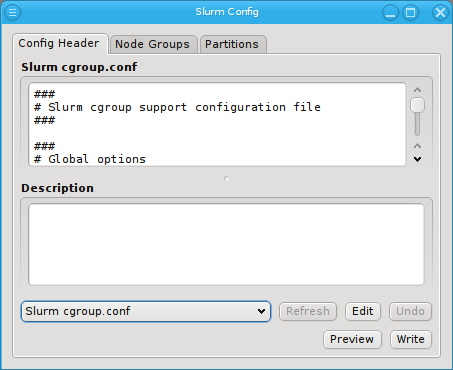Expand the Slurm cgroup.conf dropdown
This screenshot has width=453, height=370.
(x=146, y=311)
